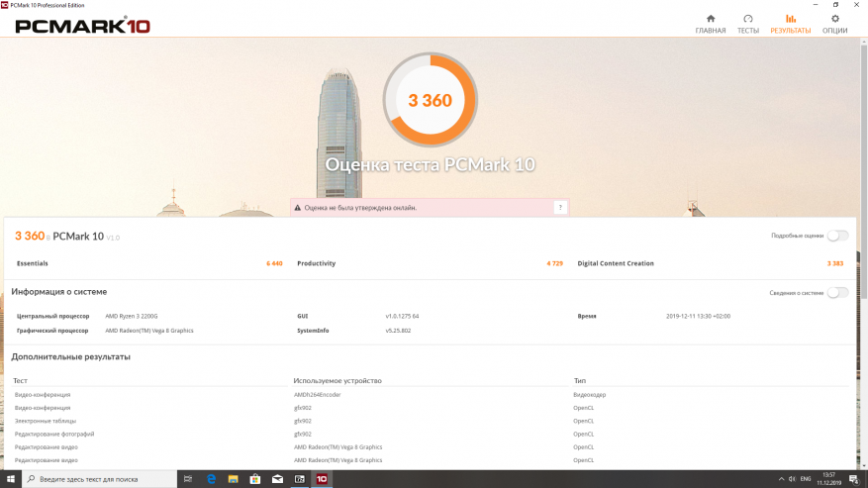Viewport: 868px width, 488px height.
Task: Expand hidden system tray icons chevron
Action: 781,479
